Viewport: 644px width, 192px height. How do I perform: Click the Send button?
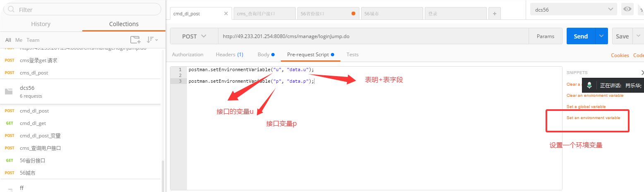(x=581, y=36)
